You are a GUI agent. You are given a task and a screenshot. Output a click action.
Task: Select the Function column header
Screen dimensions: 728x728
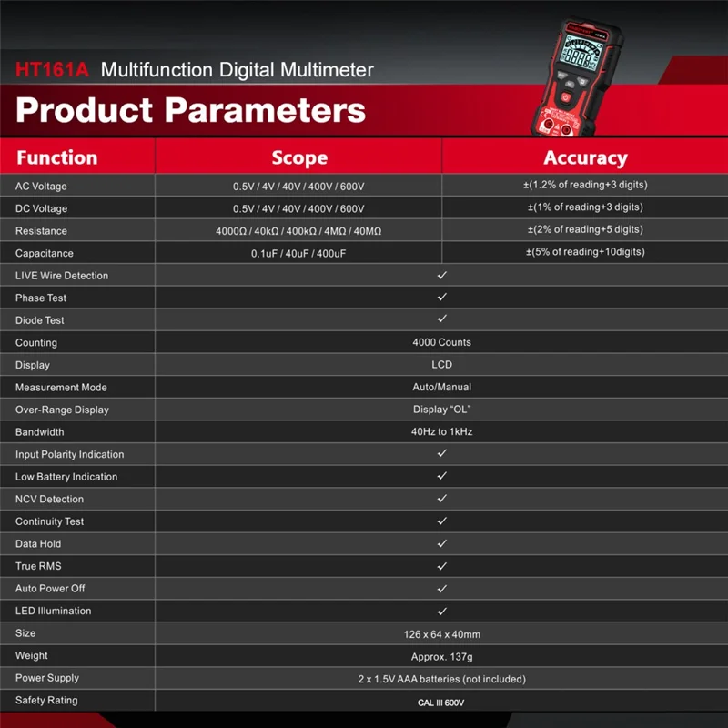point(56,157)
